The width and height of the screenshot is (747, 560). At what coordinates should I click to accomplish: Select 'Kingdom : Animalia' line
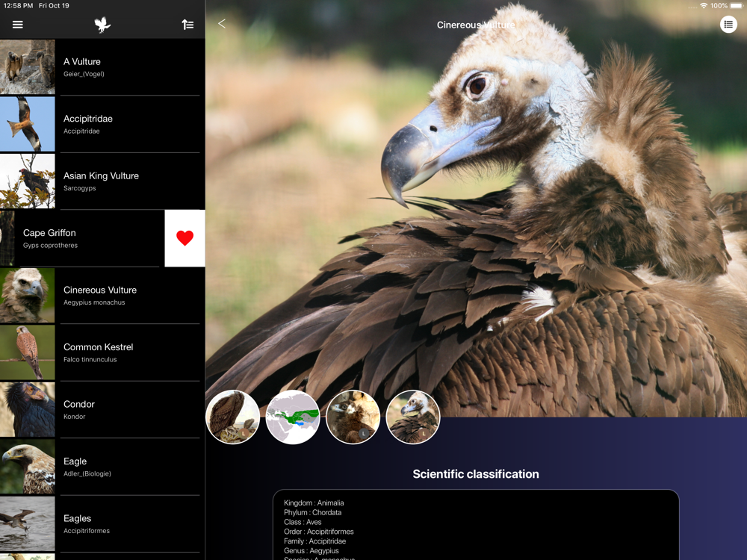pyautogui.click(x=314, y=503)
